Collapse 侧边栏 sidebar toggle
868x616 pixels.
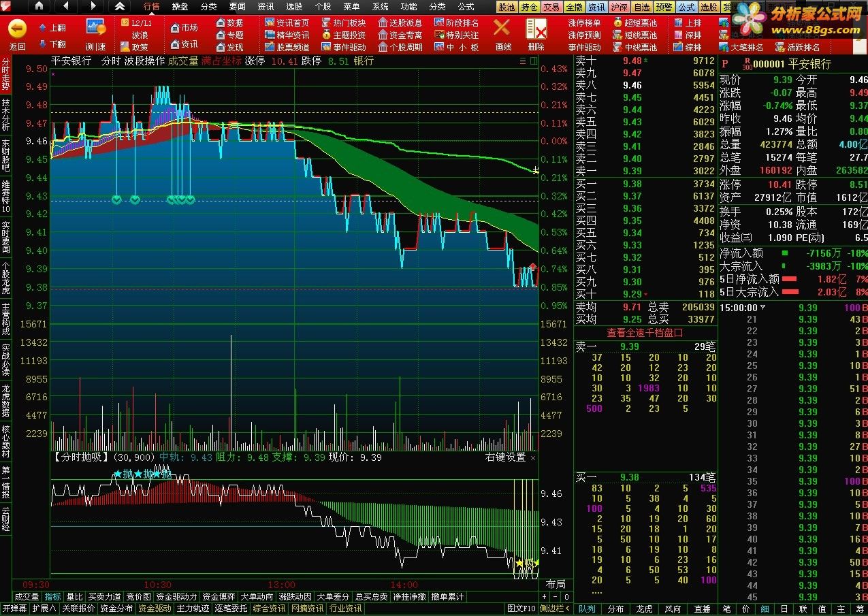[x=556, y=609]
